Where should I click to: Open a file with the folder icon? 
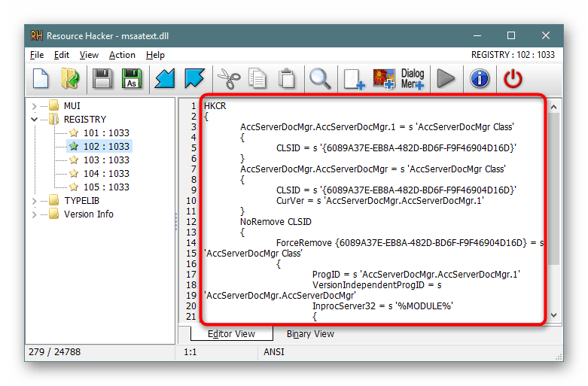coord(71,79)
